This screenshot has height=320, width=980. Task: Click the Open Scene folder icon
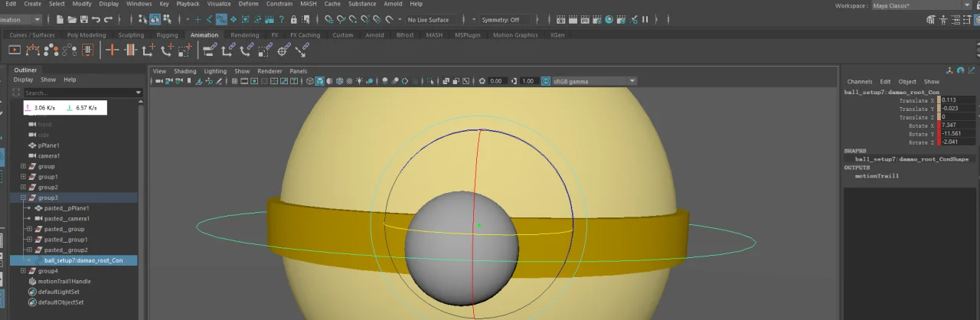(x=71, y=19)
